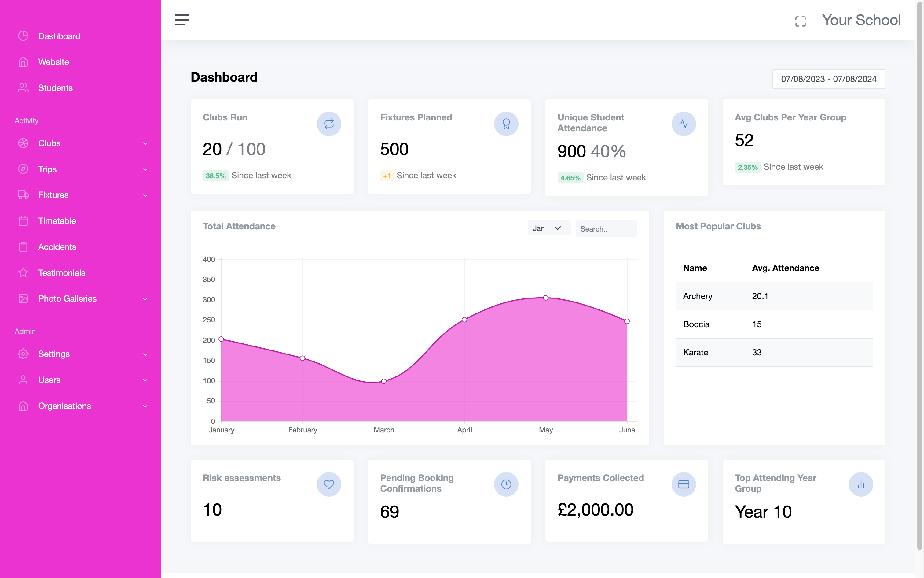Click the February data point on chart
The image size is (924, 578).
tap(302, 358)
